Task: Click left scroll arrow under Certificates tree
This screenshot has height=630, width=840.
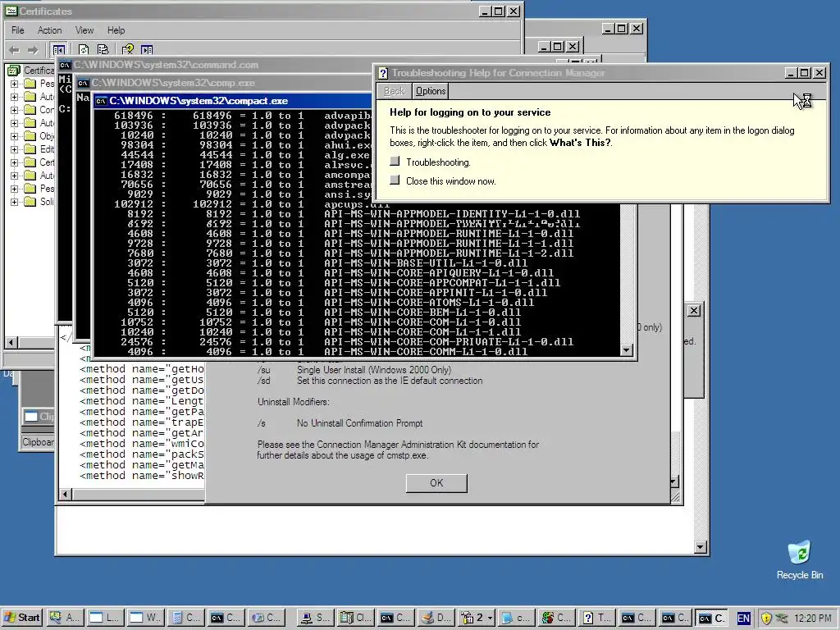Action: point(11,342)
